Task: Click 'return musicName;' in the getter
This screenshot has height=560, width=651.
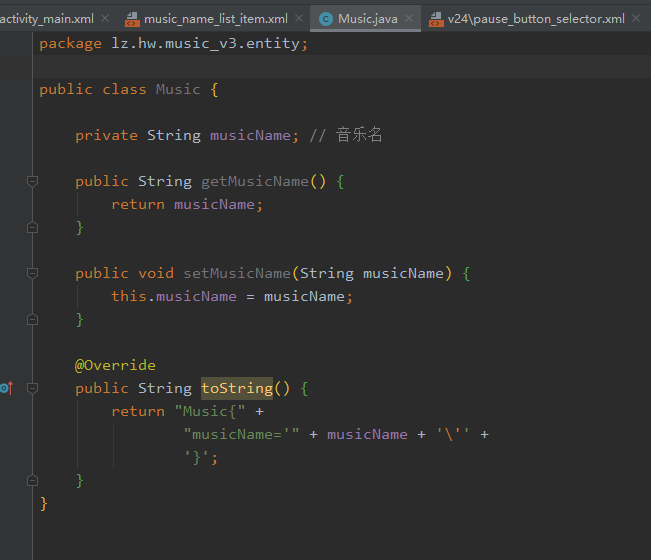Action: [x=187, y=204]
